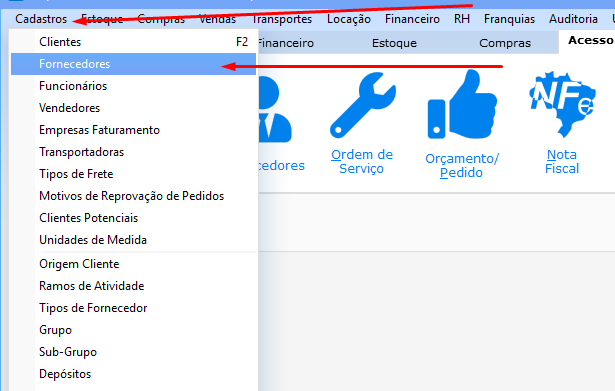Switch to the Estoque tab
This screenshot has height=391, width=615.
pos(394,43)
